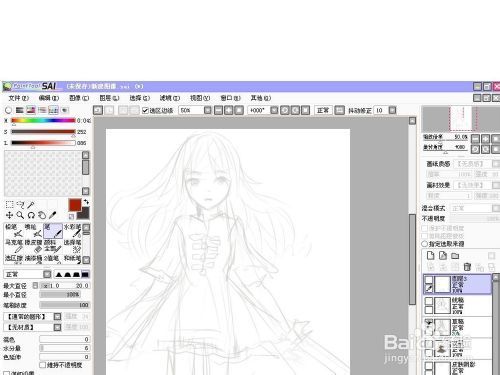500x375 pixels.
Task: Open the 画纸质感 paper texture dropdown
Action: (496, 164)
